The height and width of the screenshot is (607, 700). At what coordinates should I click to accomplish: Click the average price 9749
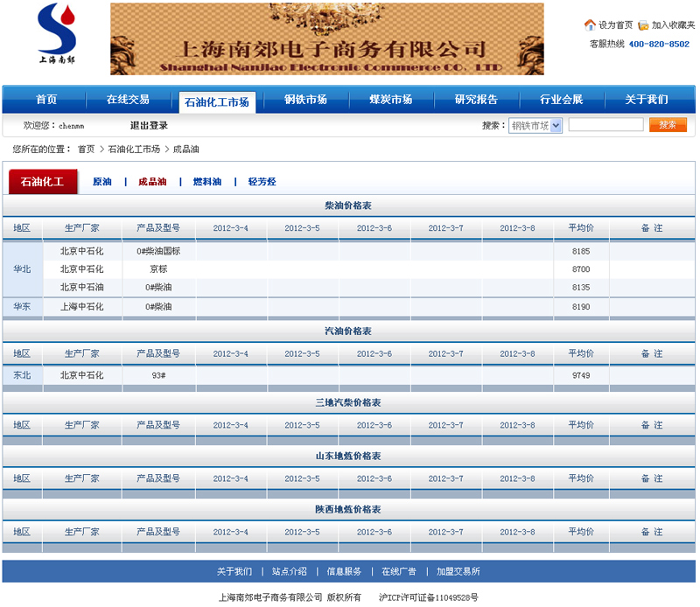pyautogui.click(x=581, y=375)
